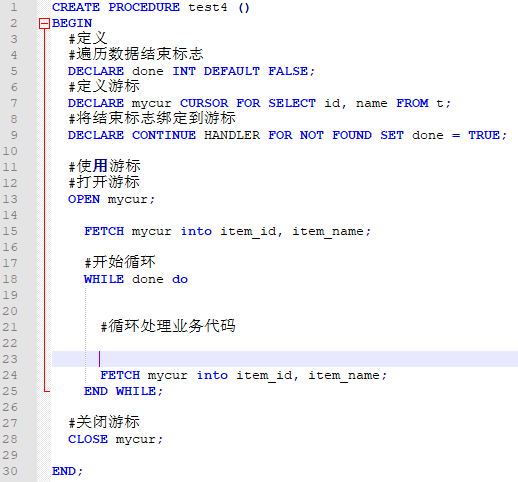Click the CLOSE keyword on line 28
This screenshot has width=518, height=482.
88,439
